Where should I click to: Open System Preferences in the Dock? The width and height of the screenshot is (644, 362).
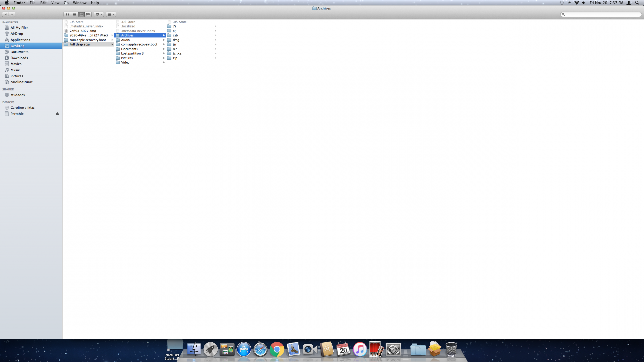pyautogui.click(x=393, y=349)
